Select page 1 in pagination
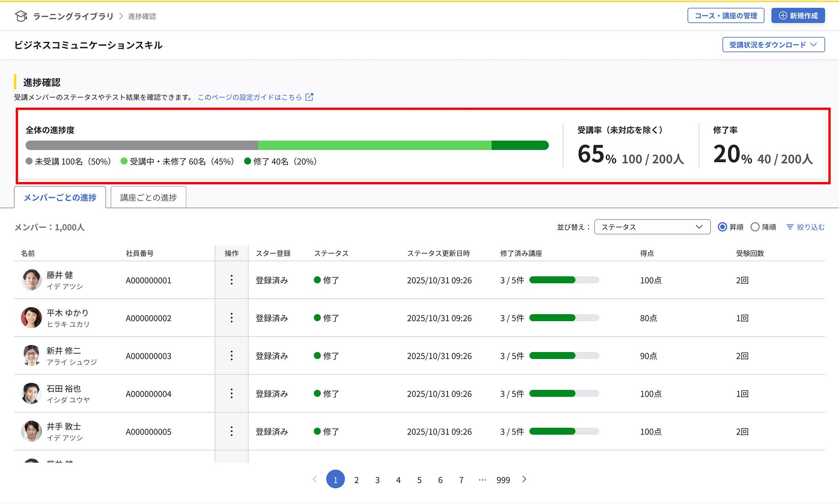This screenshot has width=839, height=504. pyautogui.click(x=336, y=480)
